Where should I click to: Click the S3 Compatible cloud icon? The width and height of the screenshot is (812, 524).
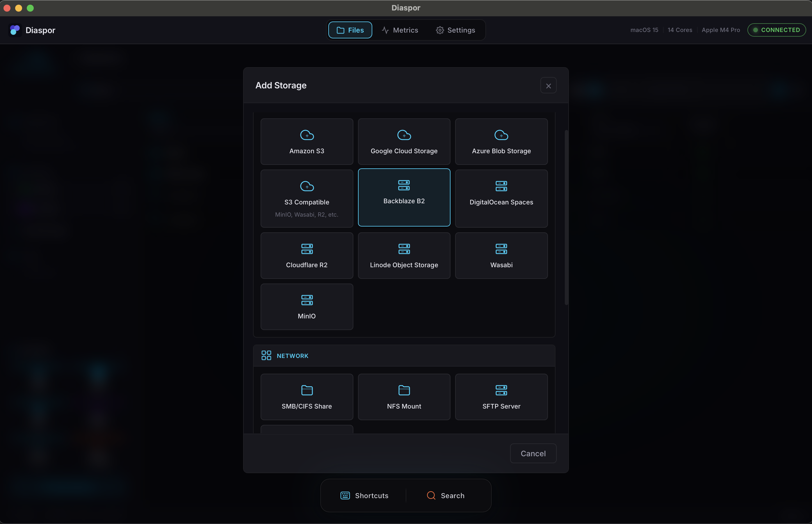click(307, 186)
